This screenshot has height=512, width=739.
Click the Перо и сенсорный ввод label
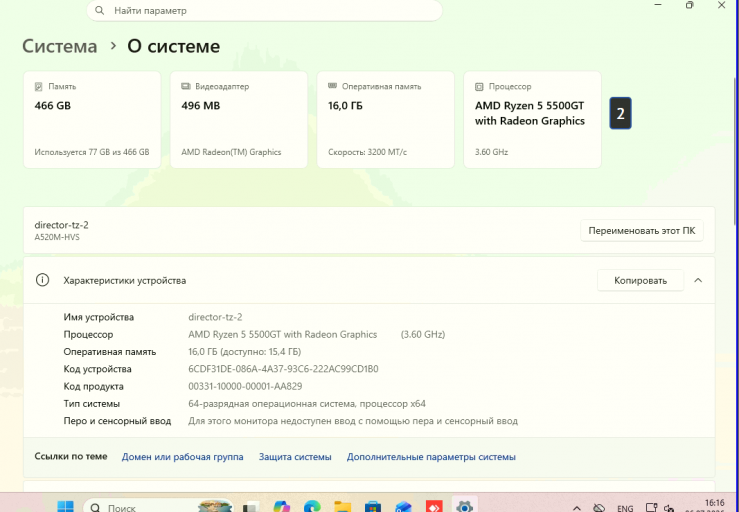[x=117, y=421]
